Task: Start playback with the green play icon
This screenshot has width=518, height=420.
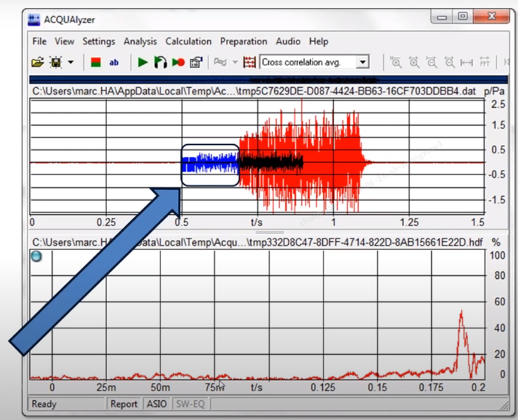Action: (x=143, y=62)
